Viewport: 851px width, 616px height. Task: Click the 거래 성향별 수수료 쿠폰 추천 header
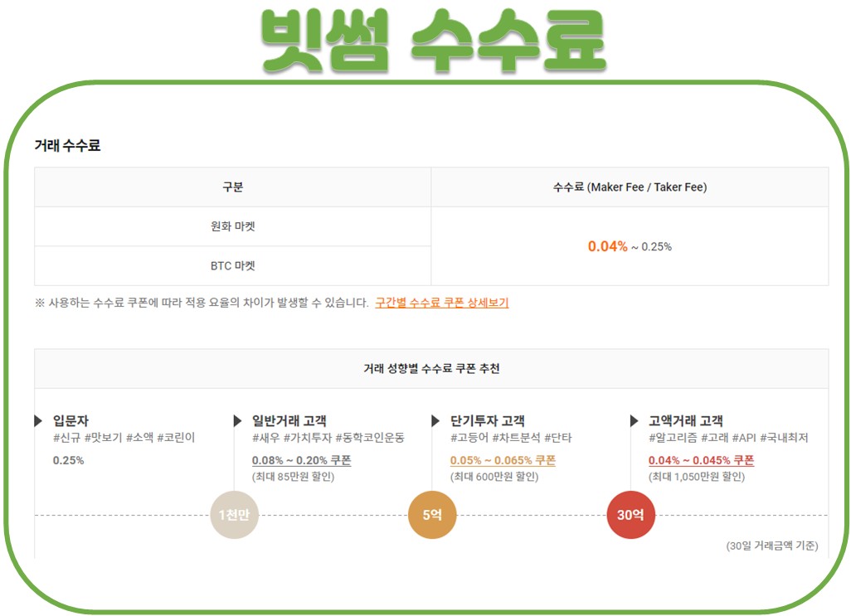tap(431, 369)
